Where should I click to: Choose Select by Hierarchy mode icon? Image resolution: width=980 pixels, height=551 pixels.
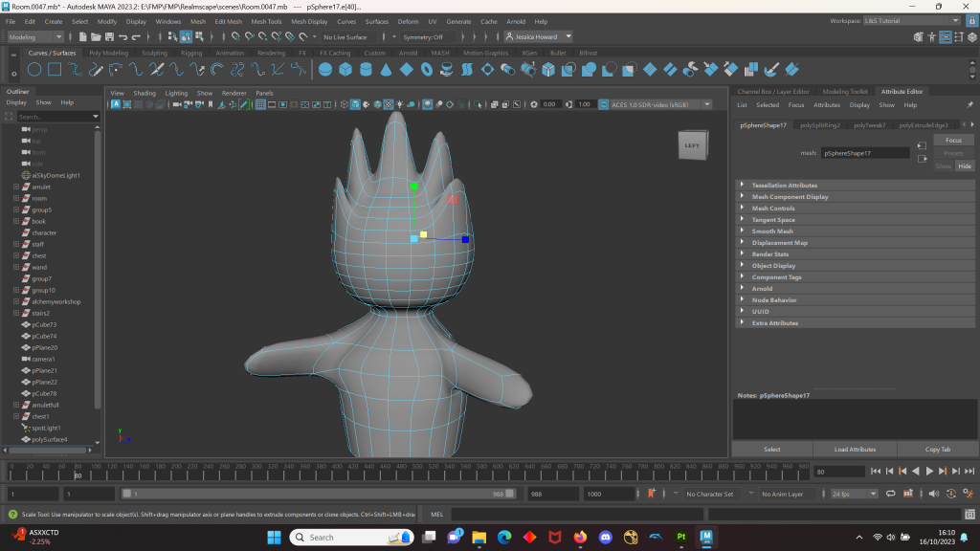click(172, 37)
